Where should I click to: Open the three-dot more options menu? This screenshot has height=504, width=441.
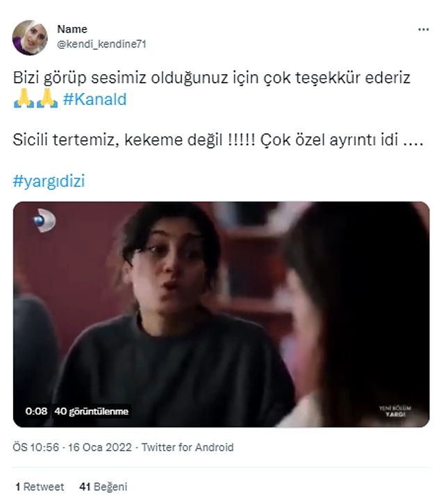click(424, 30)
